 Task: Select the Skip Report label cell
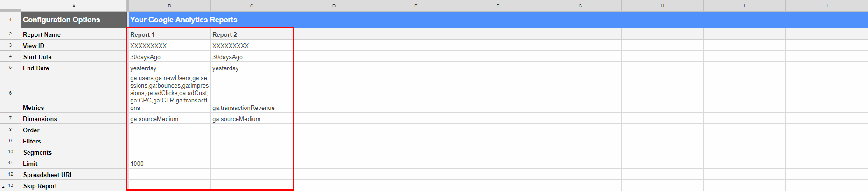74,186
